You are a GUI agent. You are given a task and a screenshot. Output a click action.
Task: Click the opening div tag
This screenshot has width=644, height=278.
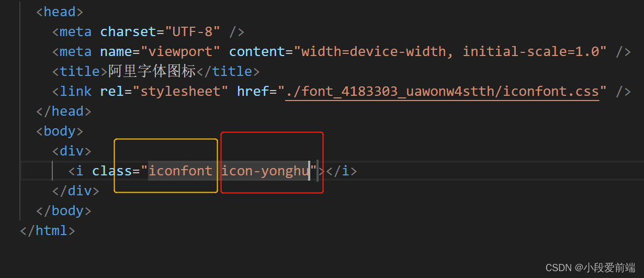pos(72,151)
